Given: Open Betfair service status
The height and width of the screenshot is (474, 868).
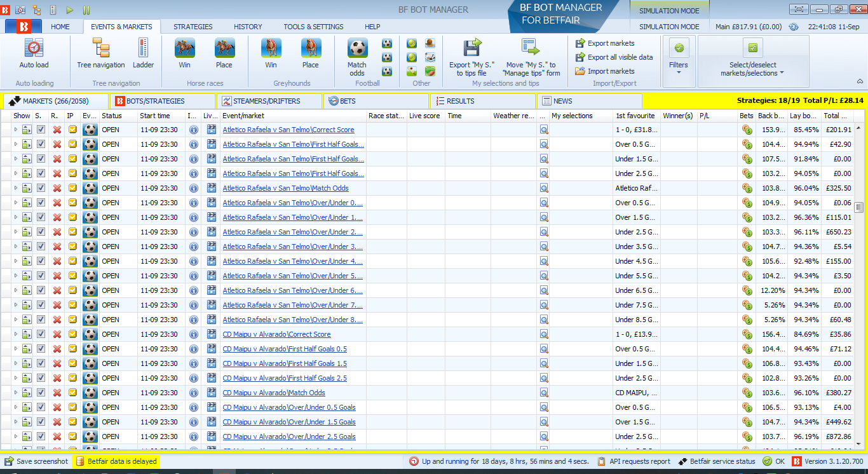Looking at the screenshot, I should [x=717, y=461].
